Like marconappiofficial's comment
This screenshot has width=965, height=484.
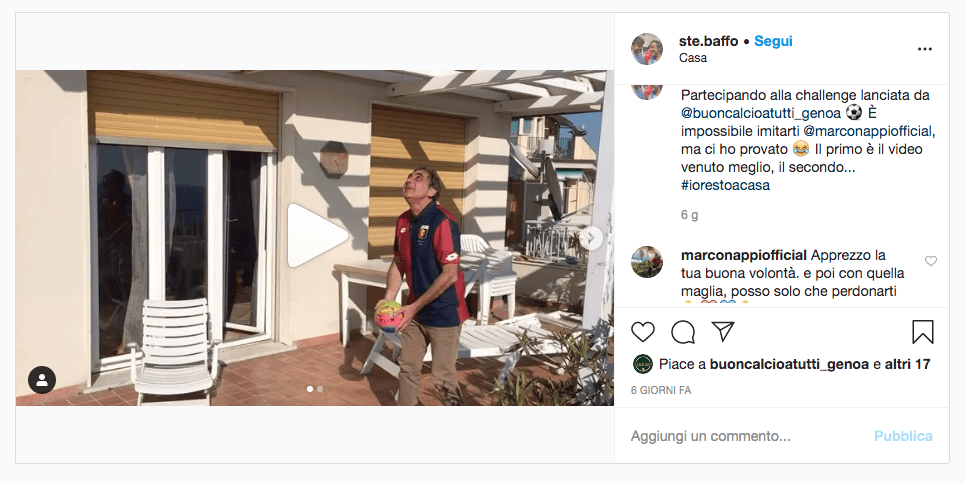[931, 261]
